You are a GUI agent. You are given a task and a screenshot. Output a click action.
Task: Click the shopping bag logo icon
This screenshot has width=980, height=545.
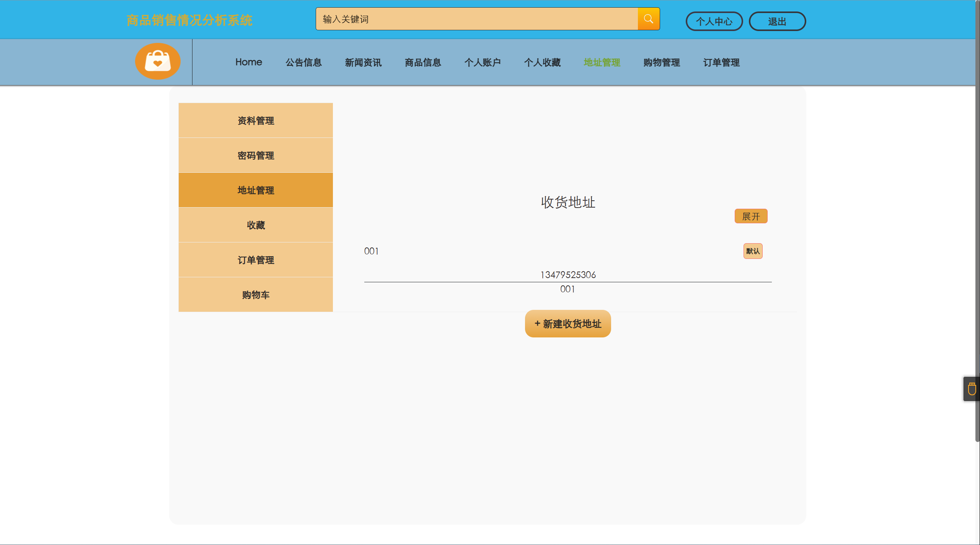(158, 61)
